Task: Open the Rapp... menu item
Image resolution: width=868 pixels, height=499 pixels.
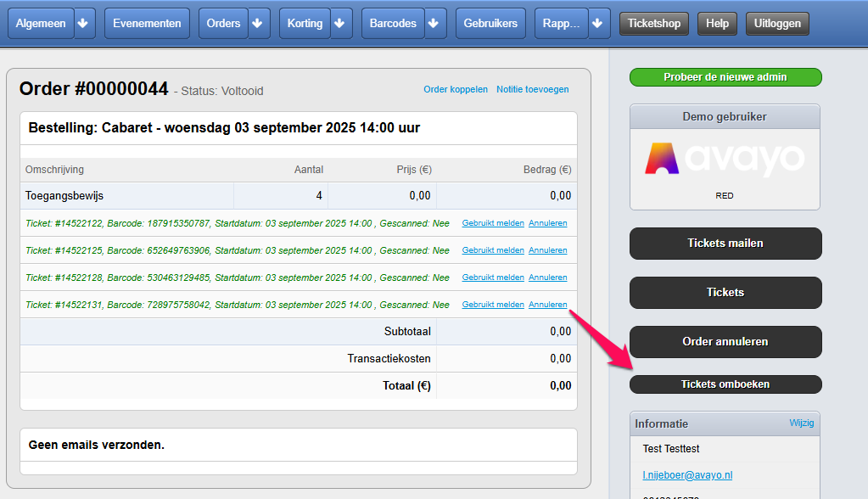Action: tap(561, 23)
